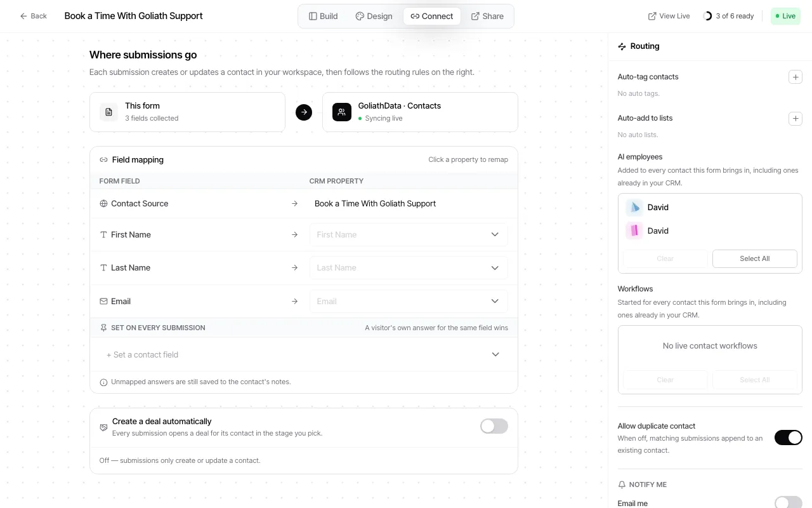Viewport: 812px width, 508px height.
Task: Select the first David AI employee with blue avatar
Action: (x=710, y=207)
